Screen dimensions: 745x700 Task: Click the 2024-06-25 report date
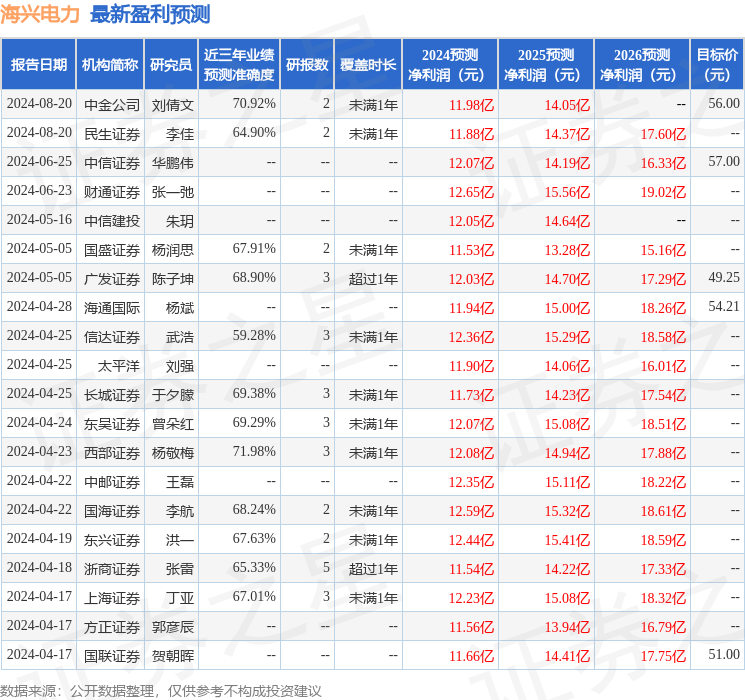[39, 162]
